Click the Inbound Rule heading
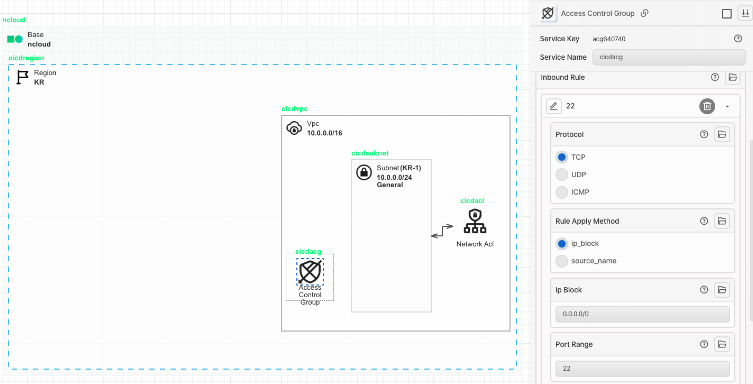Screen dimensions: 753x384 pyautogui.click(x=562, y=77)
